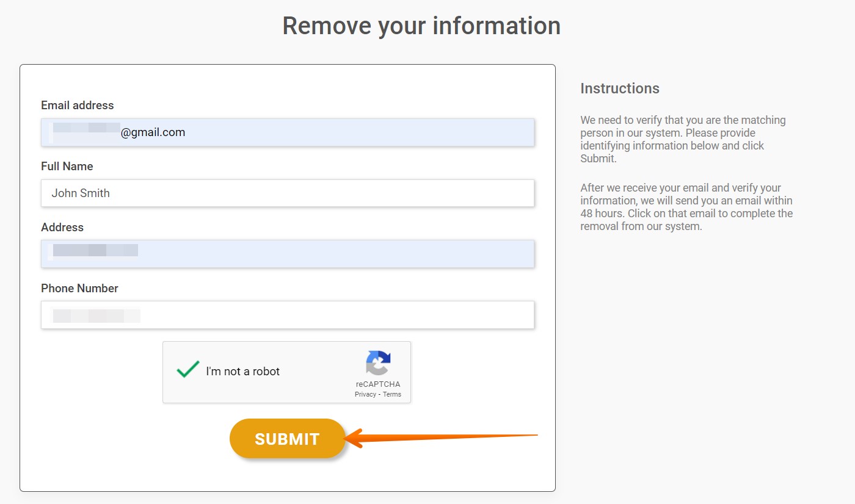This screenshot has height=504, width=855.
Task: Select the Remove your information page heading
Action: [421, 26]
